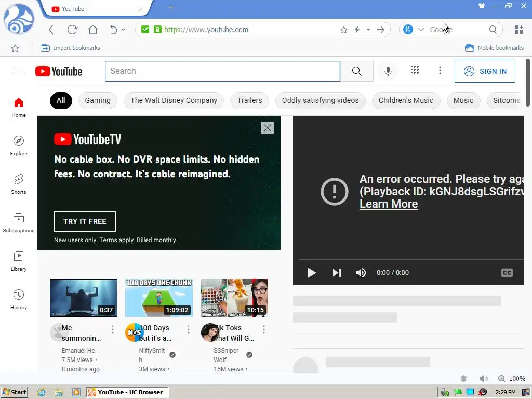The height and width of the screenshot is (399, 532).
Task: Open options menu for Tik Toks video
Action: click(263, 329)
